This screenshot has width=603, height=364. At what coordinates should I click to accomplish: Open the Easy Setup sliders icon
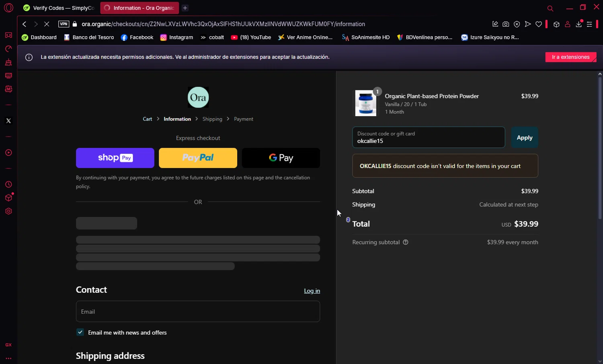[x=589, y=24]
